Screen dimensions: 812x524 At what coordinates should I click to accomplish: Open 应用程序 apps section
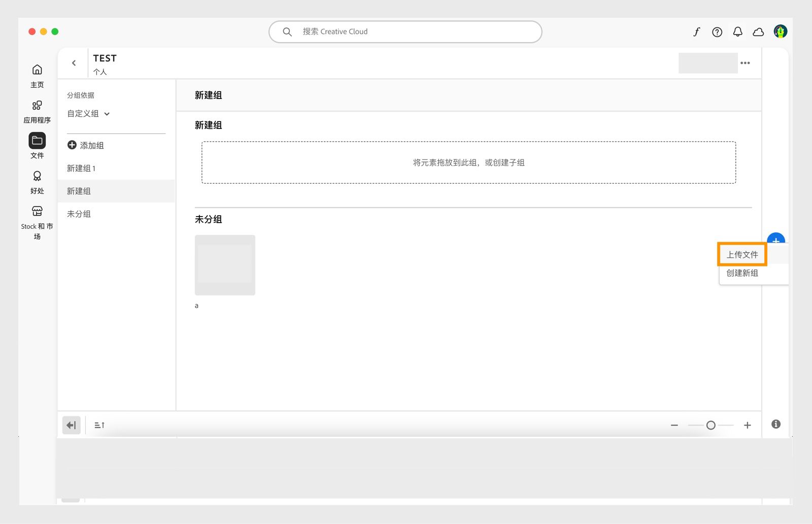[37, 106]
